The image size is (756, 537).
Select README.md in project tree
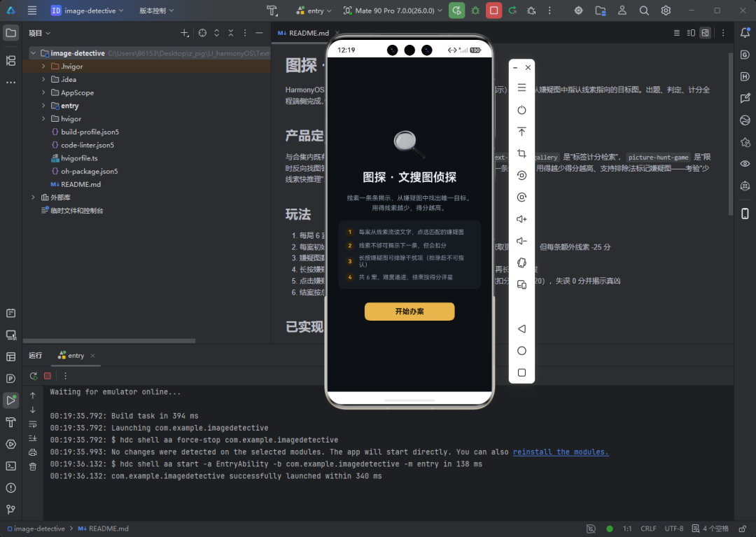pos(76,184)
